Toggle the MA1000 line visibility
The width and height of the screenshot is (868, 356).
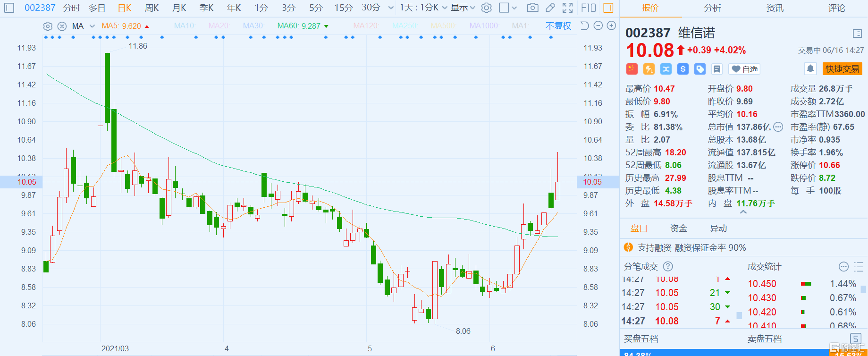[484, 26]
